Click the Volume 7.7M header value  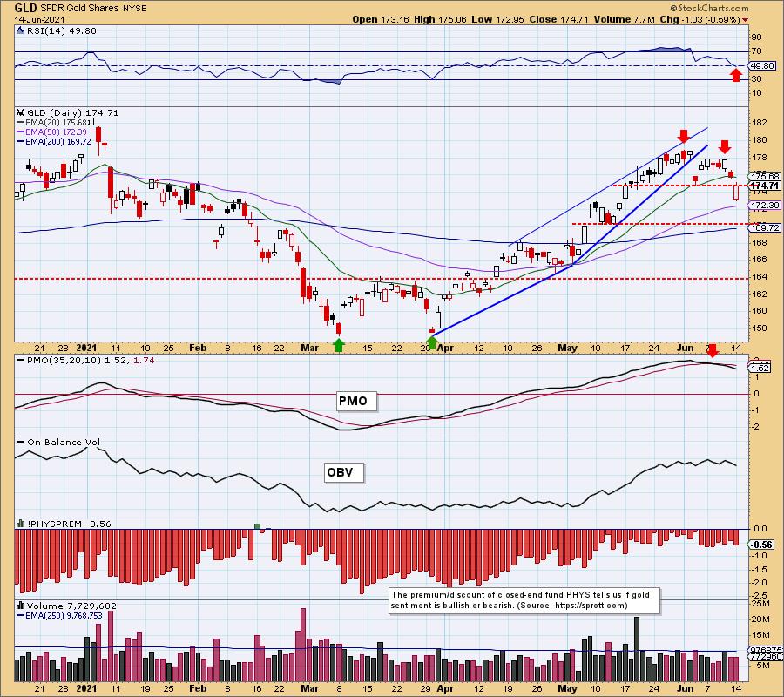[624, 19]
